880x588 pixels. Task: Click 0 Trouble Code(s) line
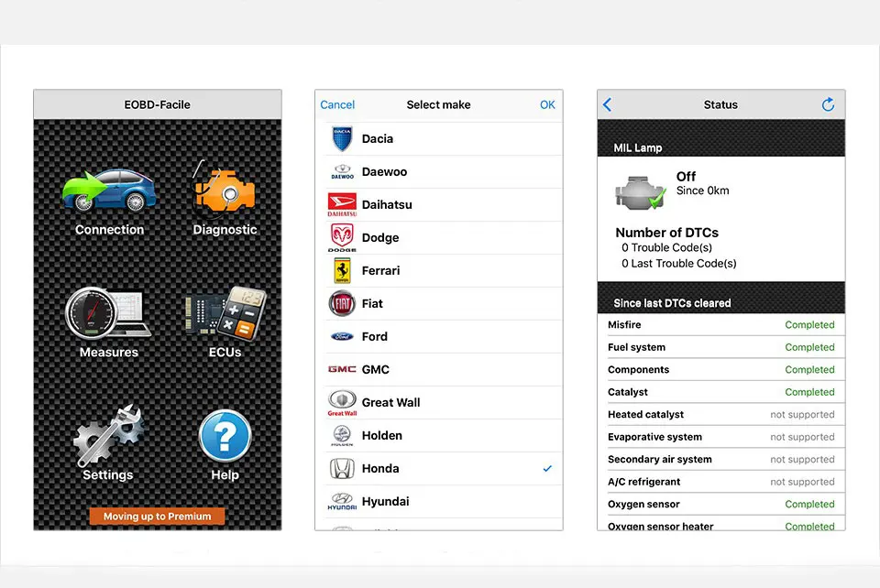click(666, 248)
